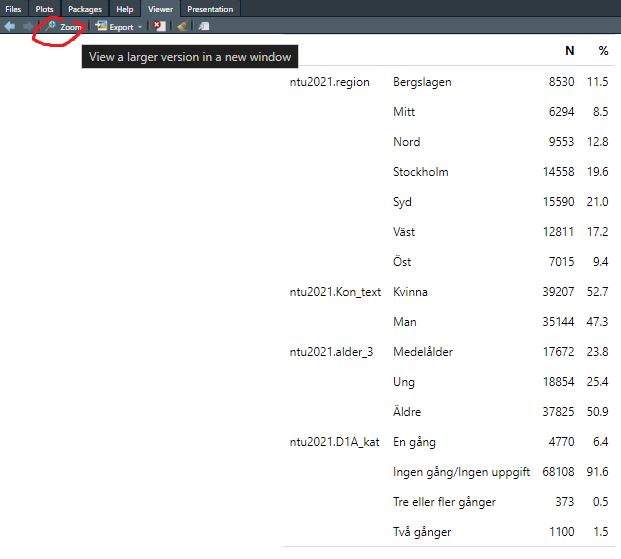This screenshot has height=559, width=621.
Task: Click the Syd row label
Action: (402, 202)
